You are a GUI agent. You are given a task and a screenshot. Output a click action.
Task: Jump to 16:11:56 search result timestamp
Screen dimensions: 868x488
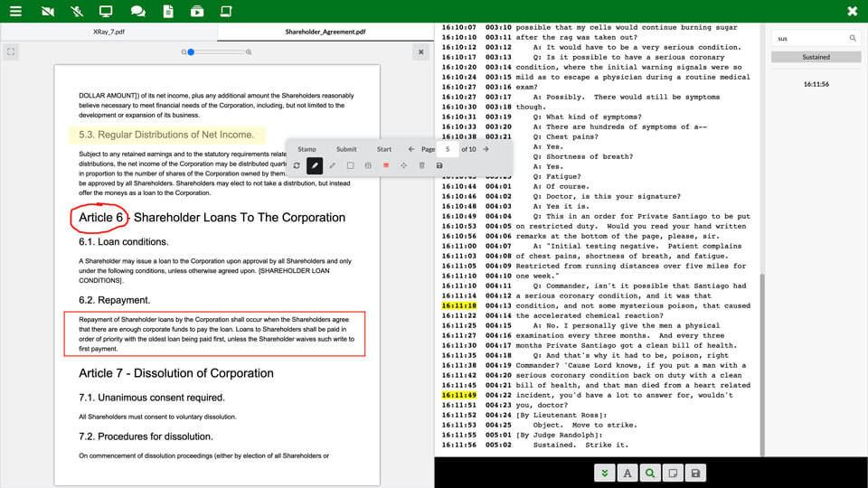point(816,84)
